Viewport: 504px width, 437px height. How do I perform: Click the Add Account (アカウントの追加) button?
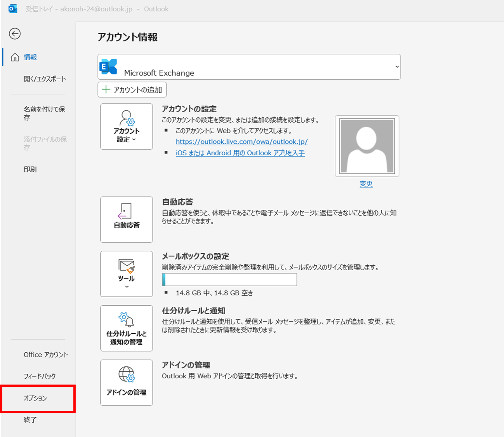point(132,90)
